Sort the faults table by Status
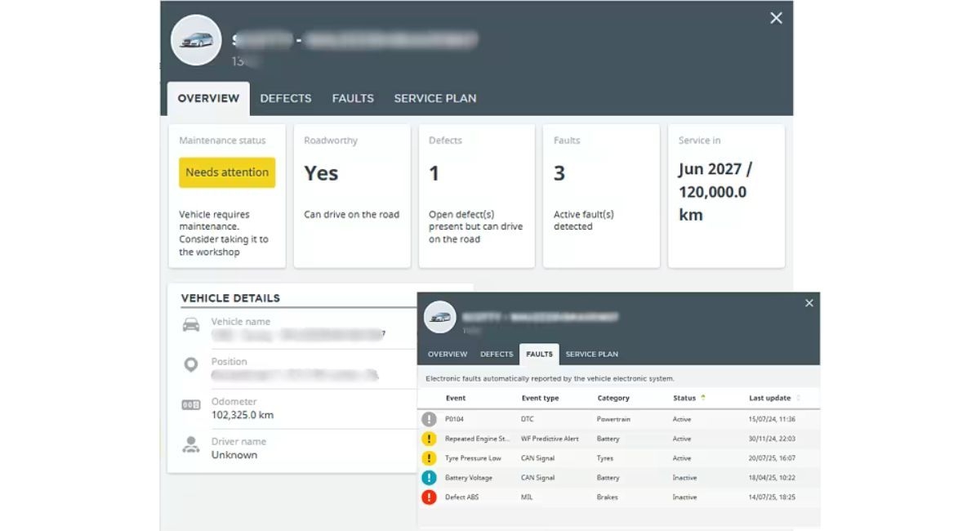This screenshot has height=531, width=980. tap(683, 398)
